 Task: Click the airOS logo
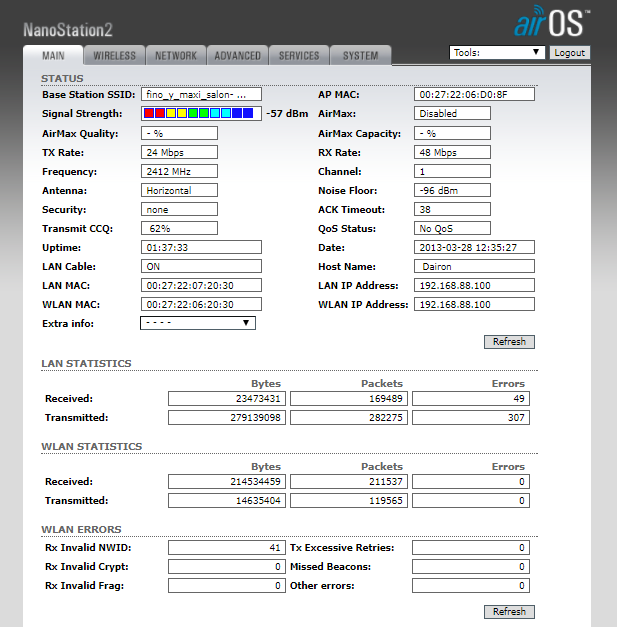pyautogui.click(x=552, y=21)
